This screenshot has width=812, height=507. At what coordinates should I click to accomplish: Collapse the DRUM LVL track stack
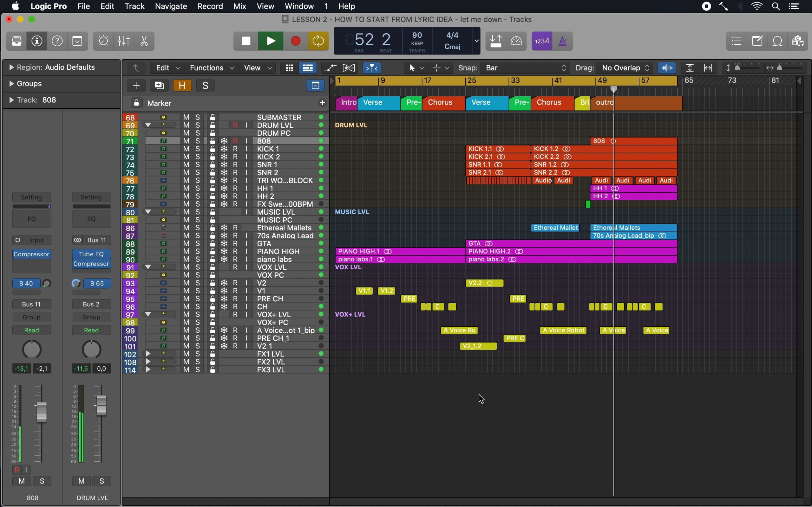pos(148,125)
